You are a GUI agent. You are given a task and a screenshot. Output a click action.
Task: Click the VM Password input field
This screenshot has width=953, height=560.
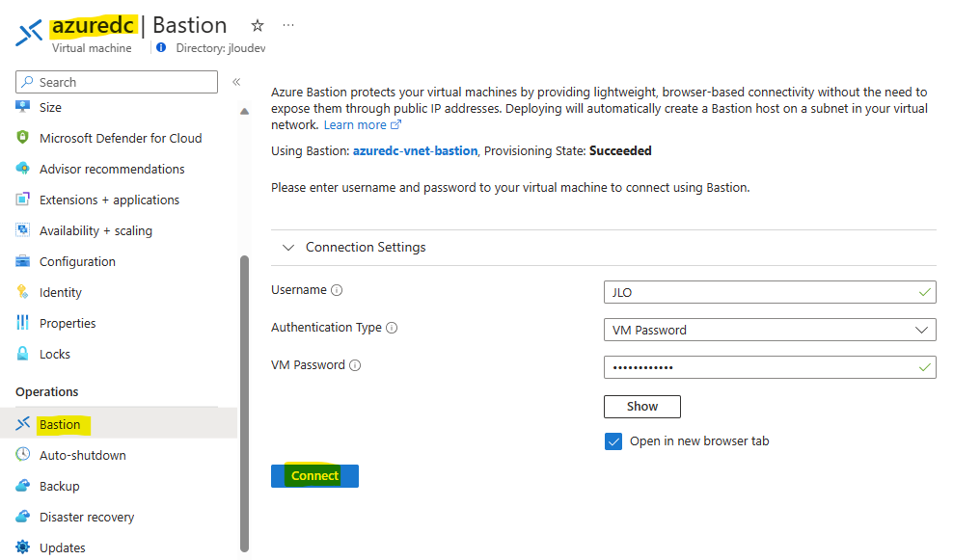click(770, 367)
